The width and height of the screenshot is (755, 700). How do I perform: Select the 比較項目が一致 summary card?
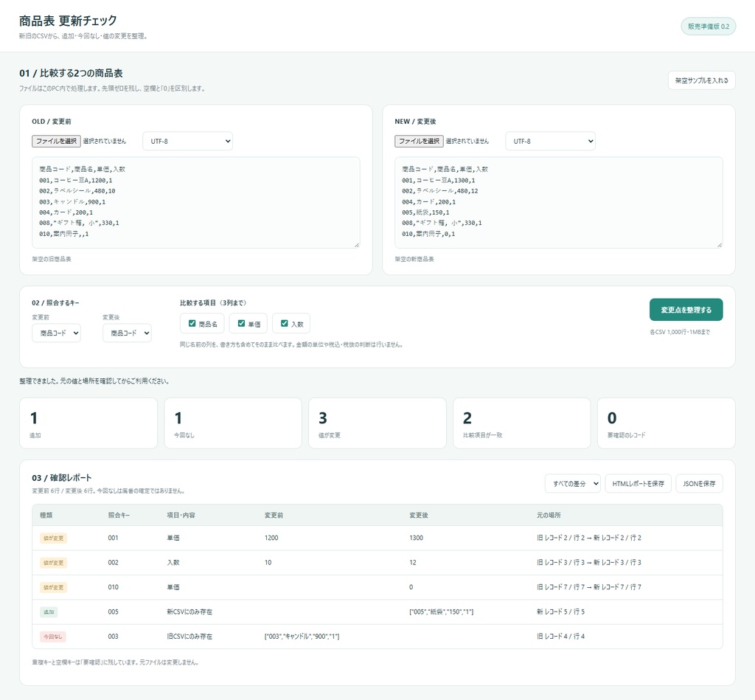pos(522,423)
